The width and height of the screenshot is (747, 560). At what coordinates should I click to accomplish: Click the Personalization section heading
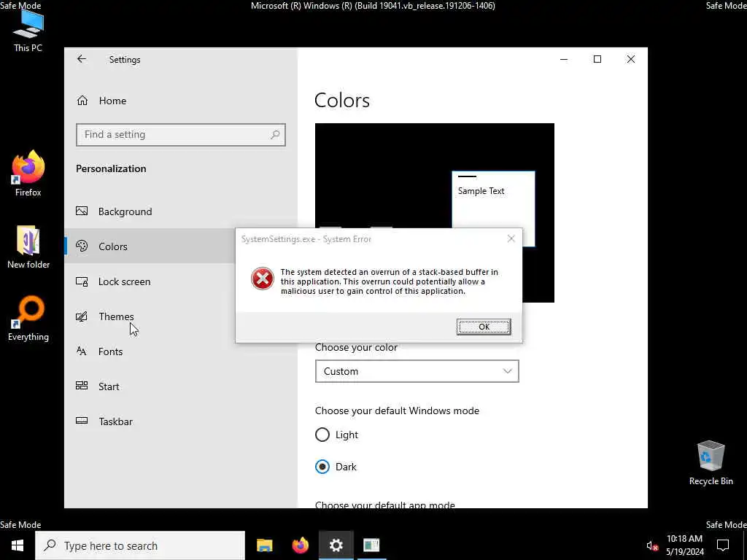pyautogui.click(x=111, y=168)
